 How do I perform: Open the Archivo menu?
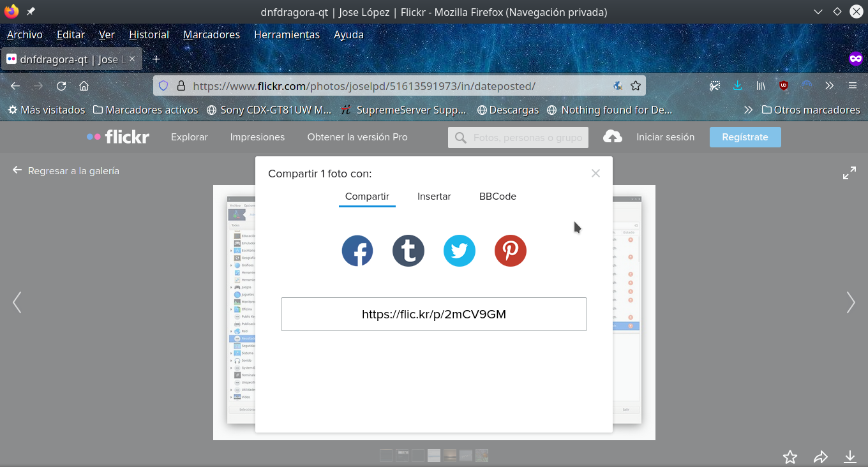[x=25, y=34]
